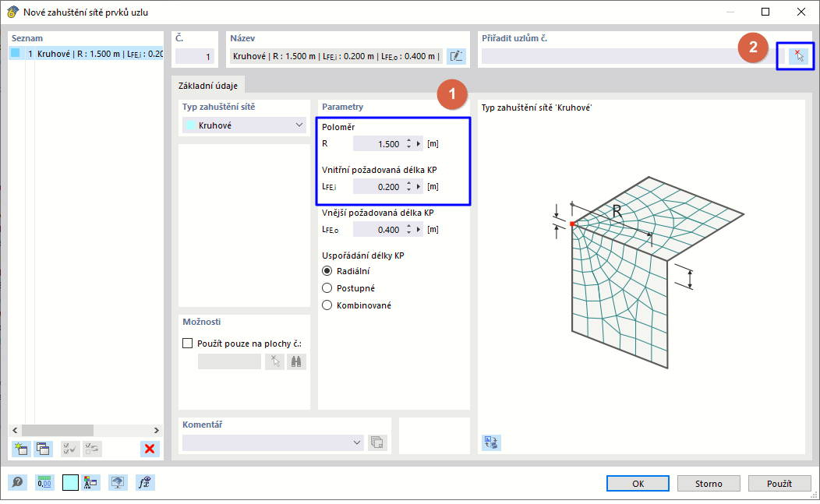
Task: Click the display settings icon beside color box
Action: (90, 482)
